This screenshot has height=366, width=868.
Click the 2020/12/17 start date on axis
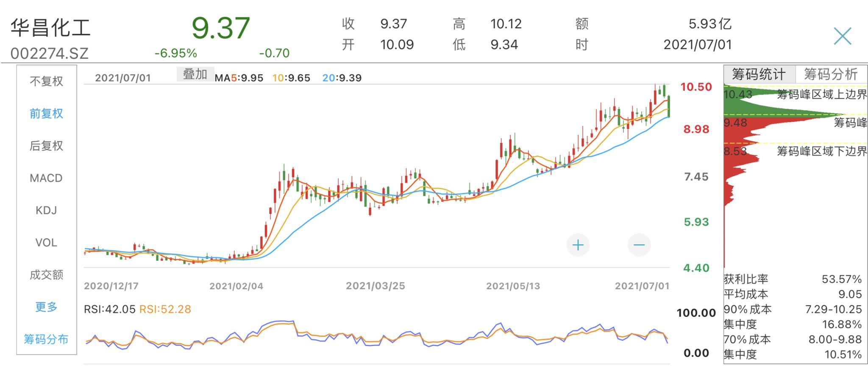[111, 286]
